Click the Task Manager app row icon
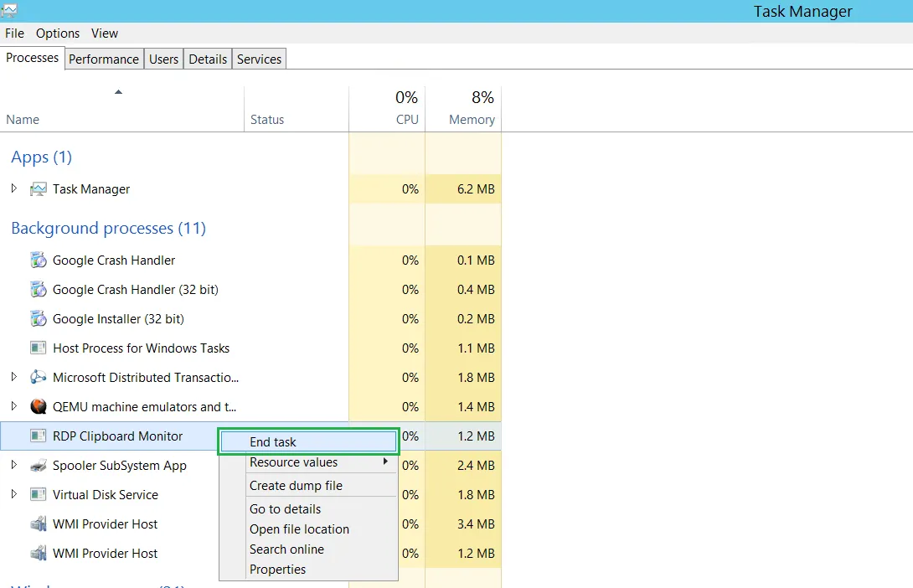 pos(39,189)
